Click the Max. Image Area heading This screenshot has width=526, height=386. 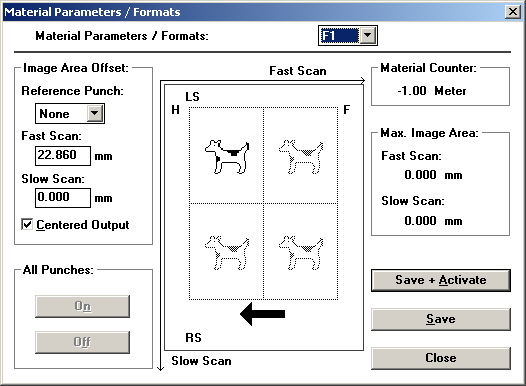(430, 133)
